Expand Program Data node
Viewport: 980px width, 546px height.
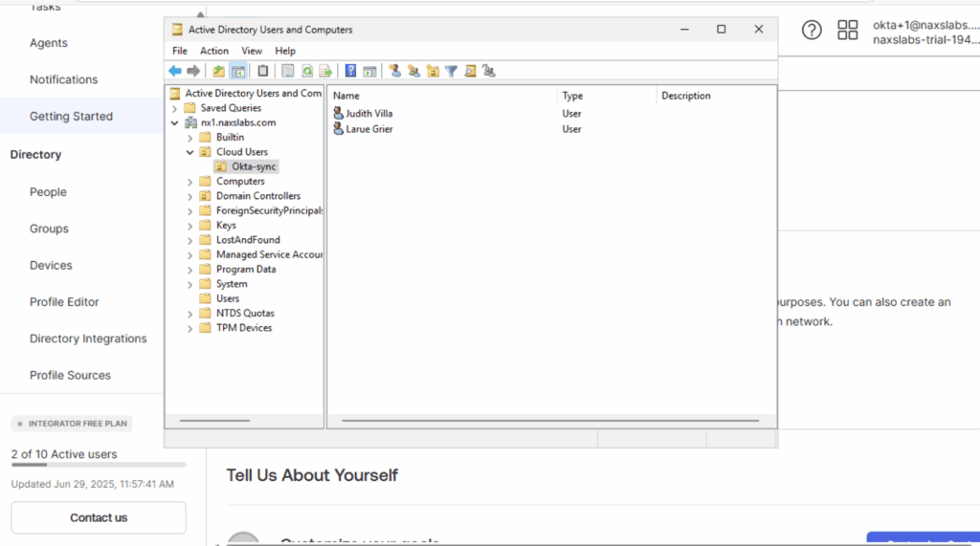click(190, 270)
